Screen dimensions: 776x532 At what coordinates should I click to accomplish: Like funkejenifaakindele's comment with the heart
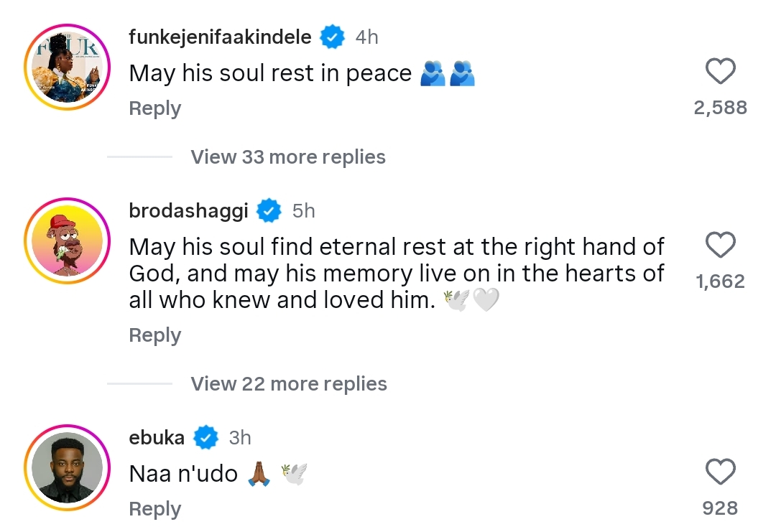[720, 71]
